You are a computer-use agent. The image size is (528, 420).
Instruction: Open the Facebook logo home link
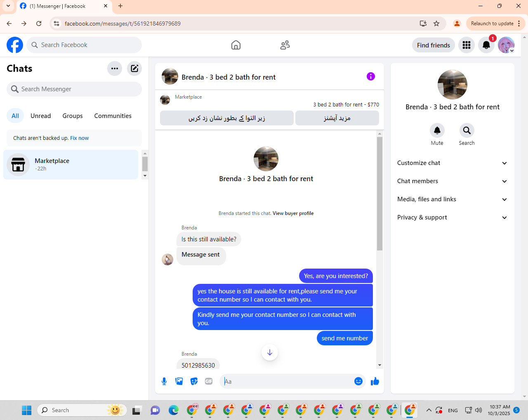pos(15,45)
